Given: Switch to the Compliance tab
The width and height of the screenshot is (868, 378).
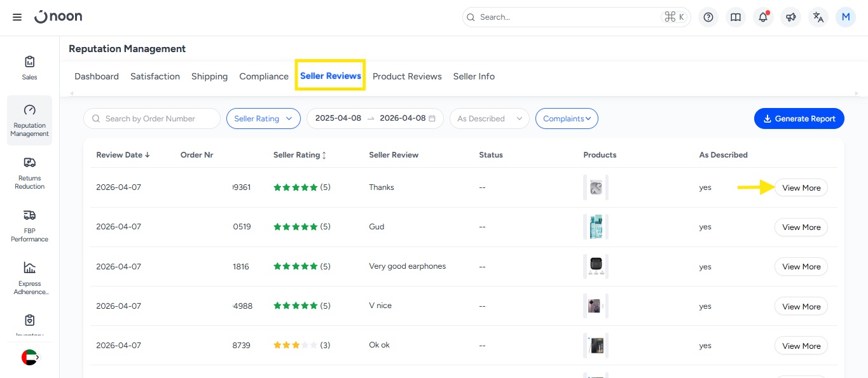Looking at the screenshot, I should pyautogui.click(x=264, y=76).
